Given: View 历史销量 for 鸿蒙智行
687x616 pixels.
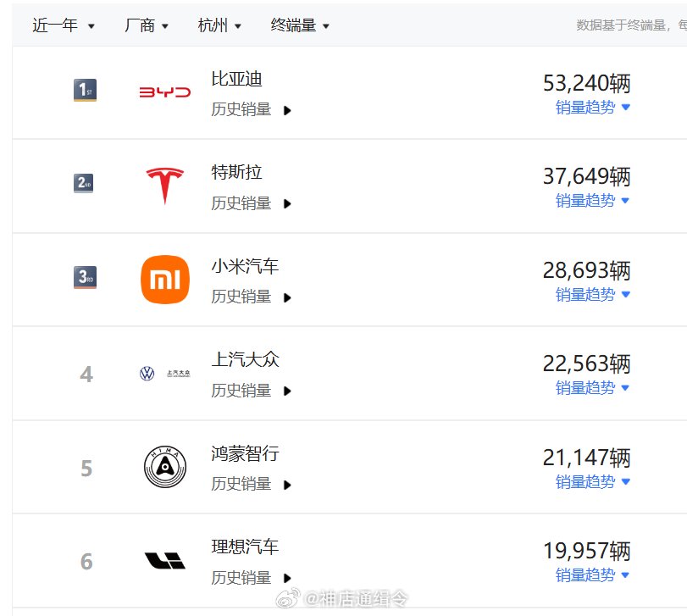Looking at the screenshot, I should pos(251,484).
